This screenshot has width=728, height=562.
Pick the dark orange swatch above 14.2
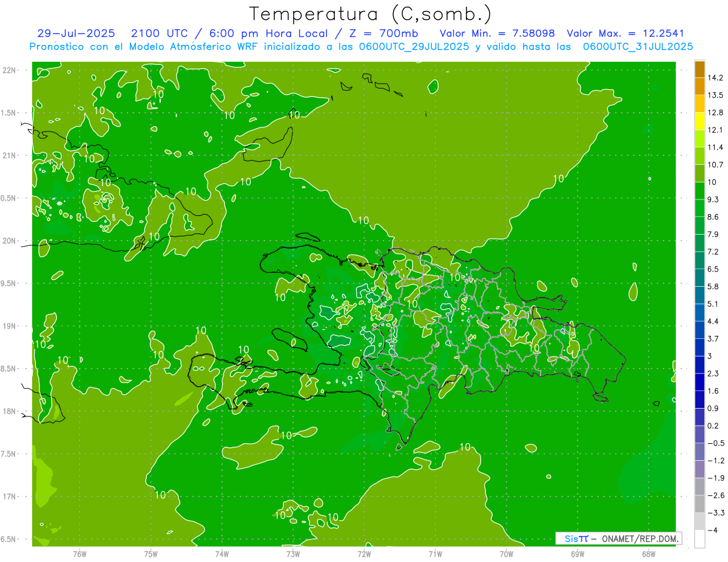[x=699, y=69]
